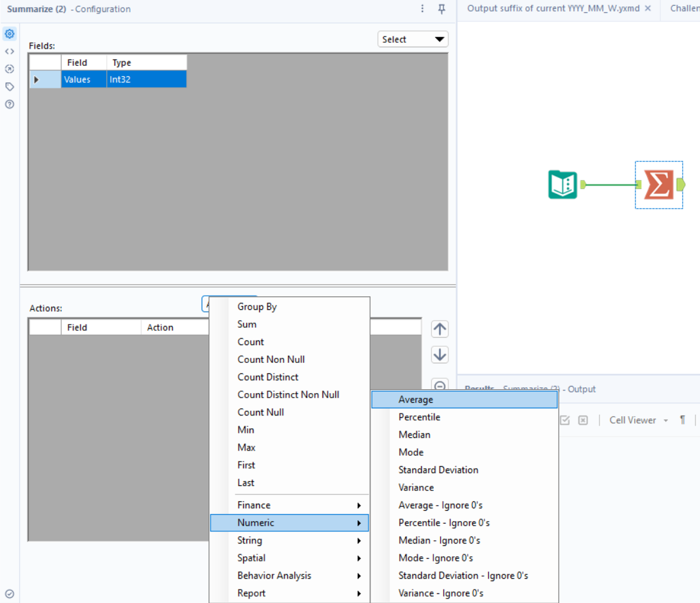Choose Average from the Numeric submenu

[x=416, y=399]
